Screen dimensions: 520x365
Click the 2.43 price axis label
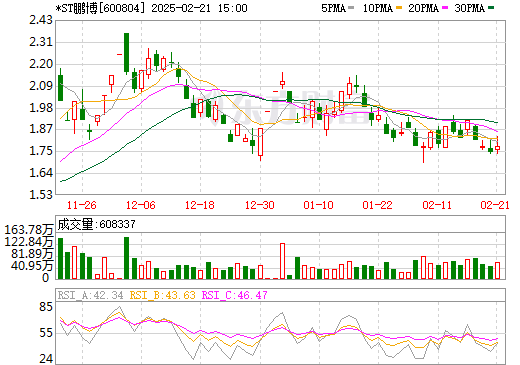click(41, 20)
